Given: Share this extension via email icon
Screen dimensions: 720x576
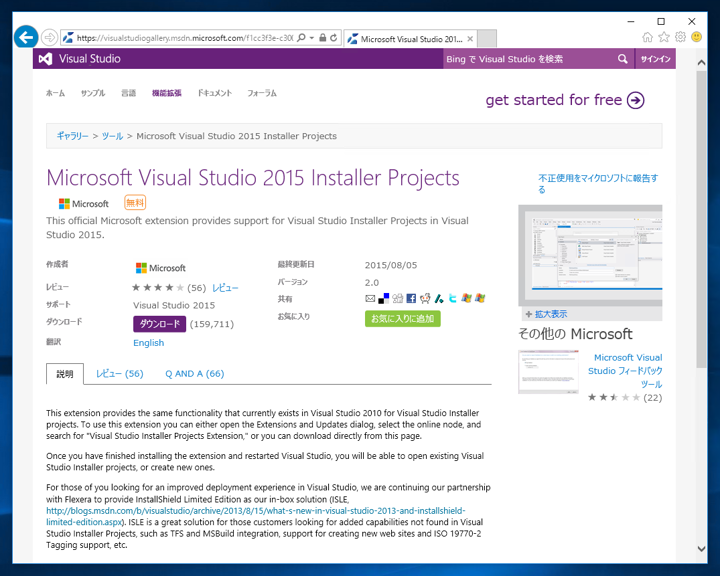Looking at the screenshot, I should point(370,298).
